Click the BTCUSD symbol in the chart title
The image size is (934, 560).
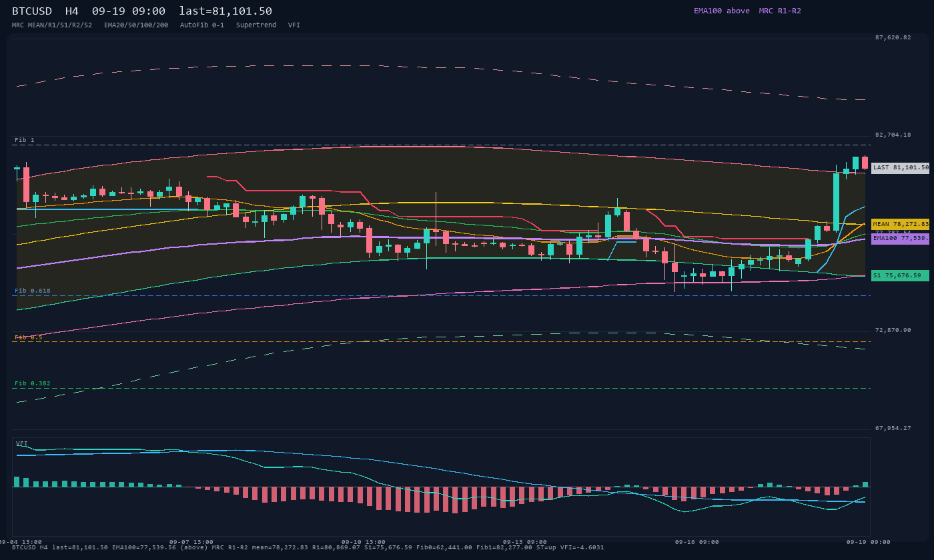[x=32, y=11]
